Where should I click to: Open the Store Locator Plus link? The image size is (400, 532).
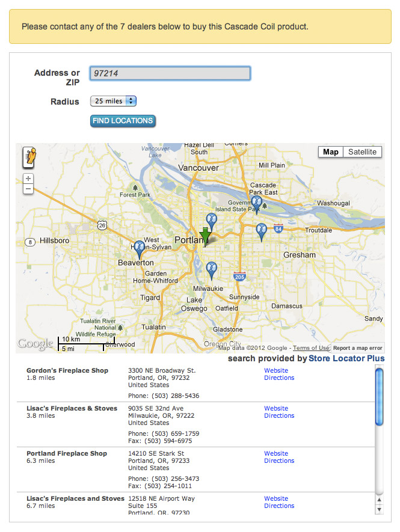coord(346,359)
